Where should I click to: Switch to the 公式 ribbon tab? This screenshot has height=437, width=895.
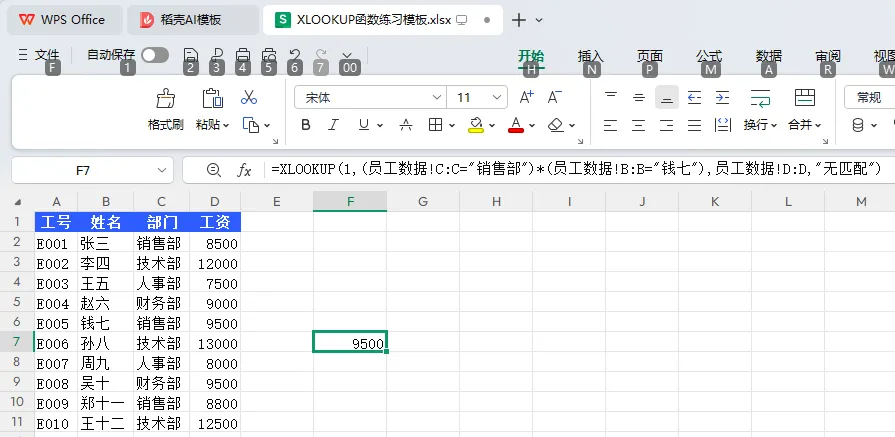(x=709, y=56)
